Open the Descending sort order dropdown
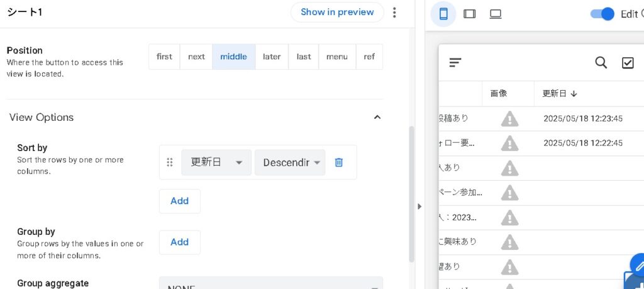The width and height of the screenshot is (644, 289). (290, 162)
